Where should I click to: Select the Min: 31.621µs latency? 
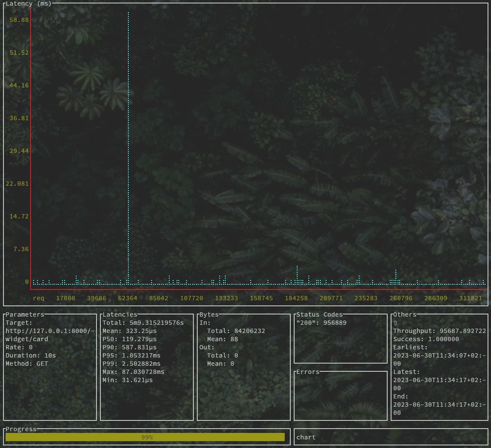(128, 380)
